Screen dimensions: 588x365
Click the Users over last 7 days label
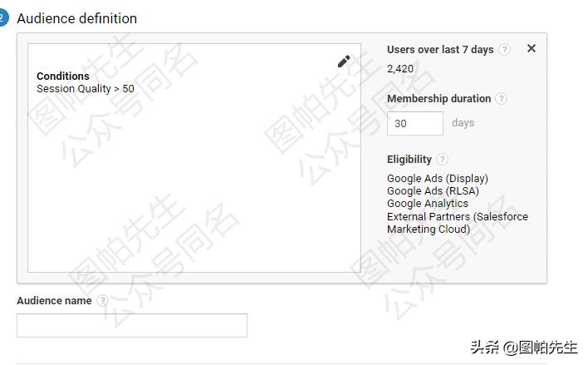(440, 50)
